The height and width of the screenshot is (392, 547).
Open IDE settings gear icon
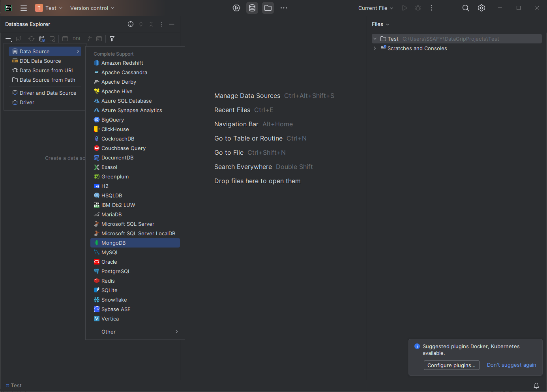tap(481, 8)
